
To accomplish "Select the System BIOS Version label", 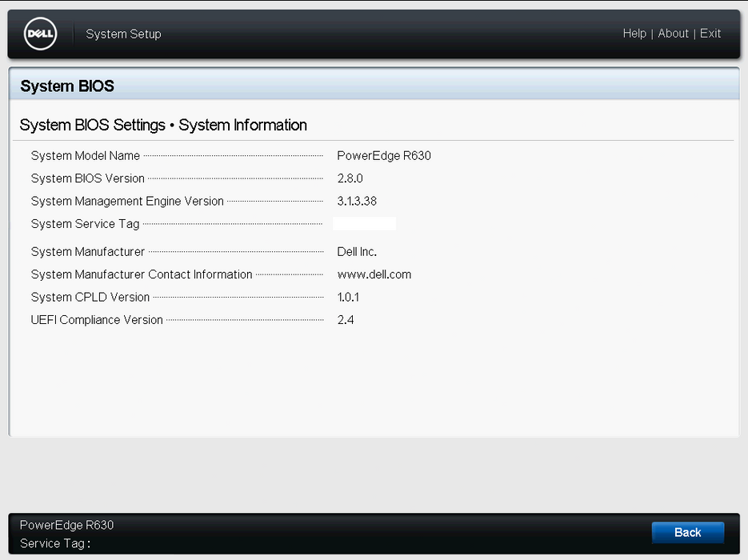I will [88, 178].
